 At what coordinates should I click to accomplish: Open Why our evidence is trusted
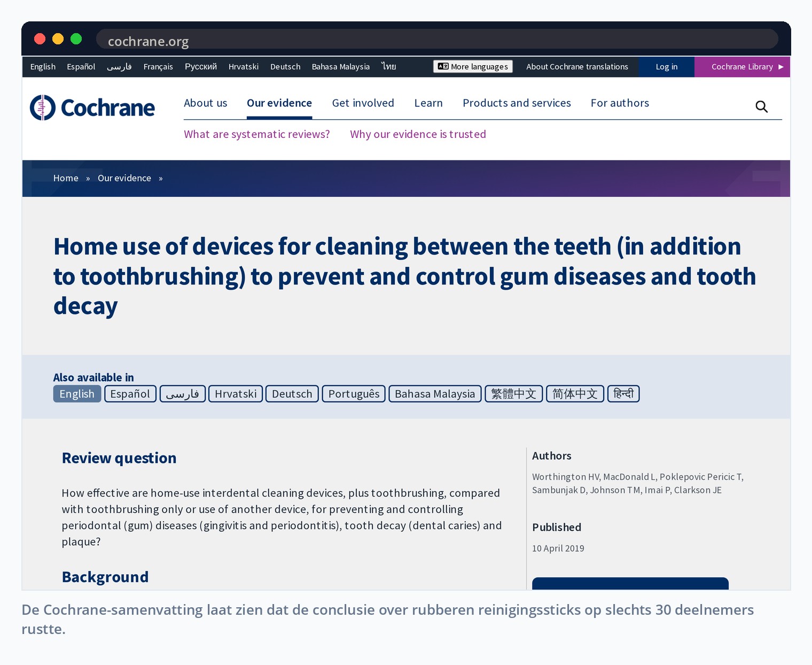(418, 134)
